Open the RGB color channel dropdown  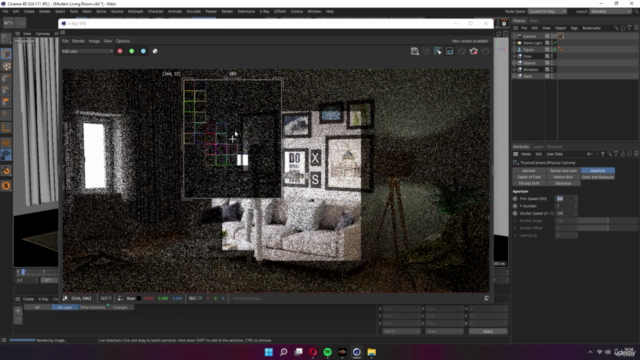point(87,51)
